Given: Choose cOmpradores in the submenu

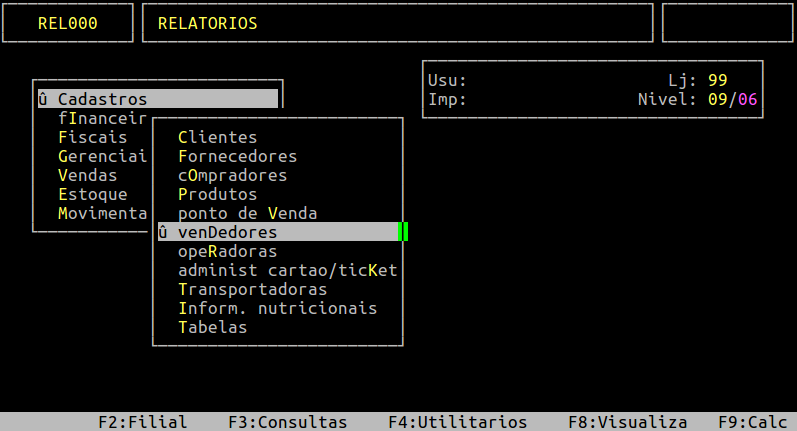Looking at the screenshot, I should 232,175.
